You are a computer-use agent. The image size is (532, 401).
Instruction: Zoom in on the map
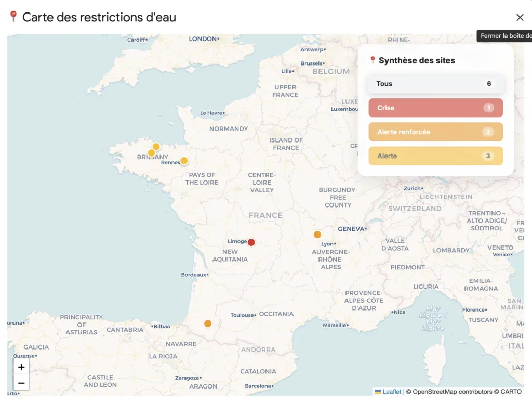[21, 367]
